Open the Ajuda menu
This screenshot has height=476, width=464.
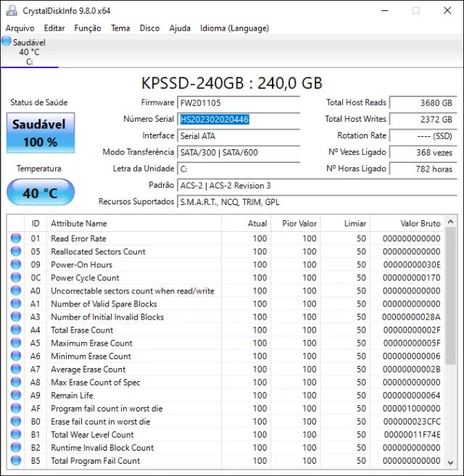[180, 28]
